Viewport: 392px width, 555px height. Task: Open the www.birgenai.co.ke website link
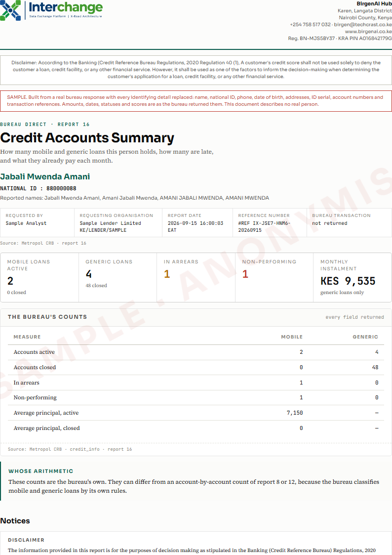click(x=368, y=32)
